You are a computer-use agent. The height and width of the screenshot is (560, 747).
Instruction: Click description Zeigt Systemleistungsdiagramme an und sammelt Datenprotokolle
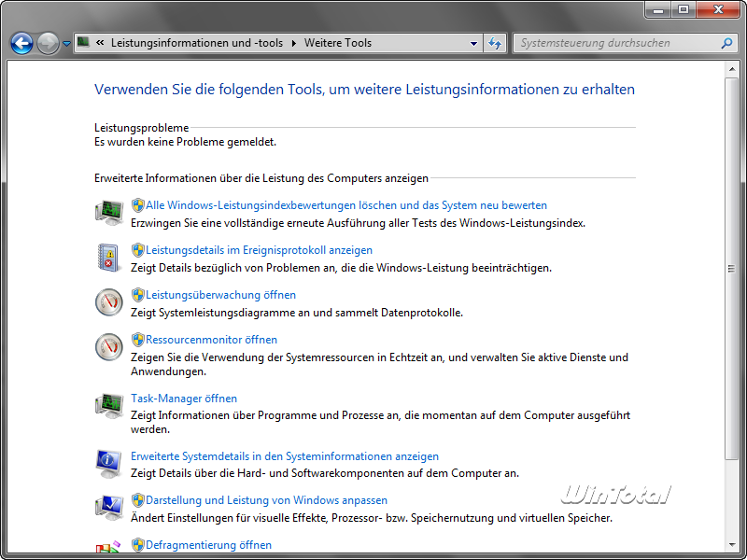point(297,313)
